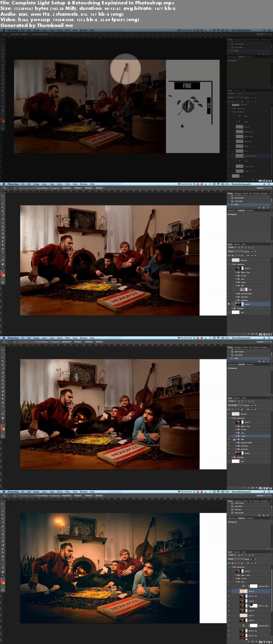Toggle Scrubby Zoom checkbox in 00:05:31 frame

[49, 188]
